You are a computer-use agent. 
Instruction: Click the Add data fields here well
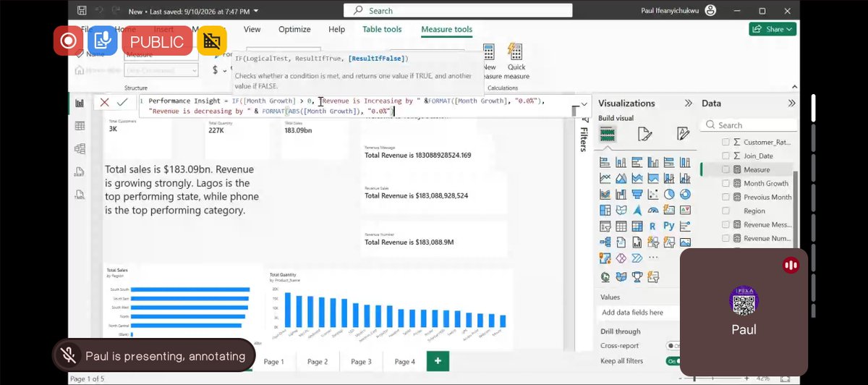pos(639,312)
